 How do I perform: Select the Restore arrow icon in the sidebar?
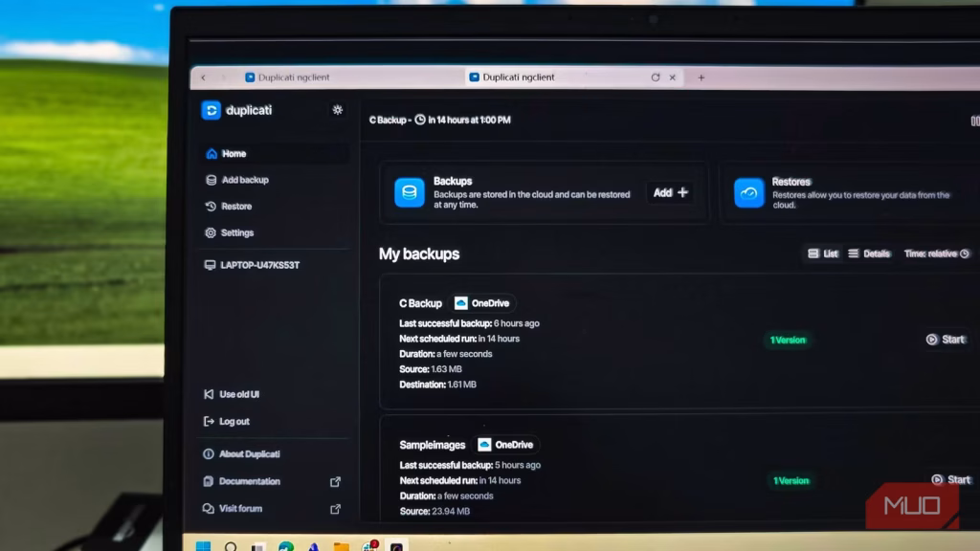211,206
